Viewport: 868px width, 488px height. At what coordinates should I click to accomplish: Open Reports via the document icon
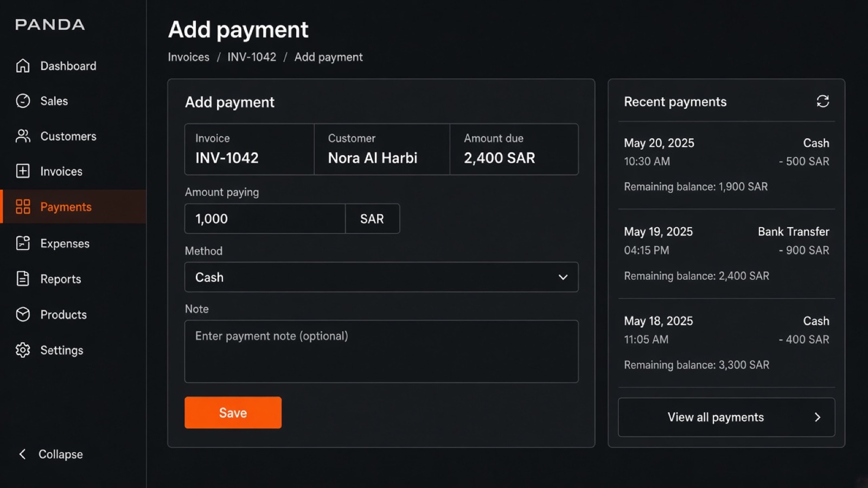pyautogui.click(x=23, y=279)
